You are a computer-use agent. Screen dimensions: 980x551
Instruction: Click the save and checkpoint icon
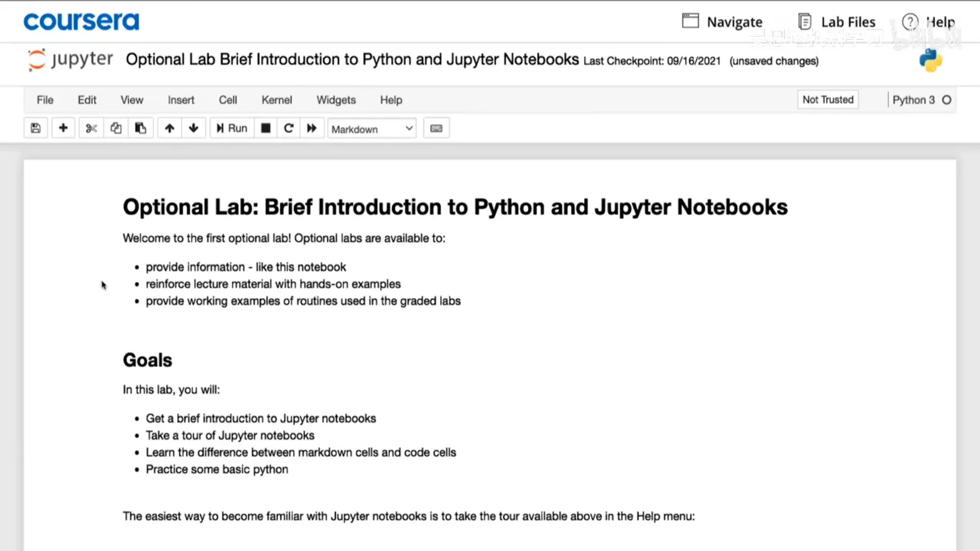pos(36,128)
